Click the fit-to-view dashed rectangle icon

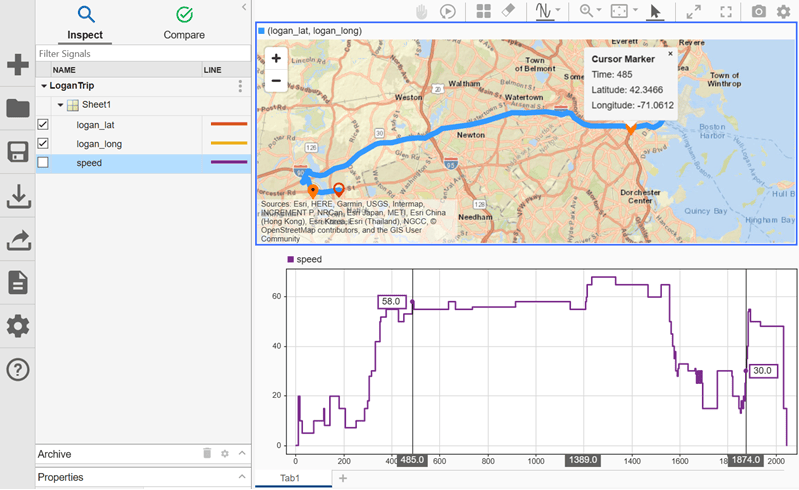619,11
